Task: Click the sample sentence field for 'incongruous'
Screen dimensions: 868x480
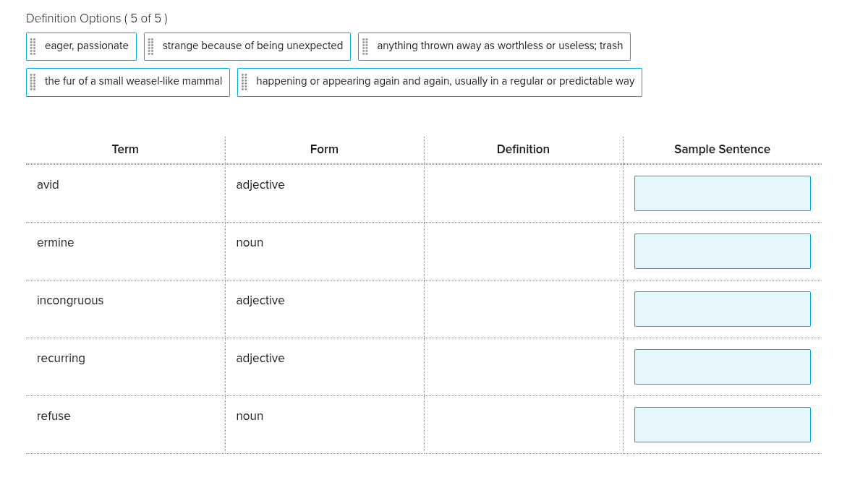Action: pyautogui.click(x=722, y=309)
